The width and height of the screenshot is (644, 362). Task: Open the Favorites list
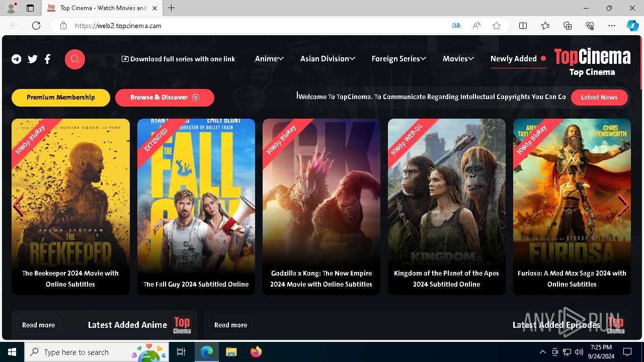[x=545, y=26]
